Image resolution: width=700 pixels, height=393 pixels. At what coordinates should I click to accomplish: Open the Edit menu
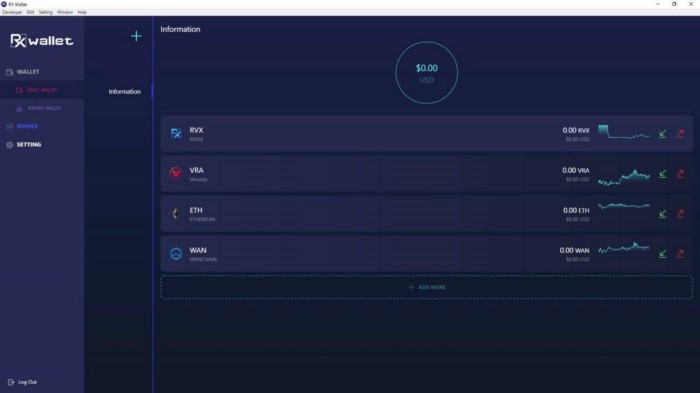pos(30,12)
